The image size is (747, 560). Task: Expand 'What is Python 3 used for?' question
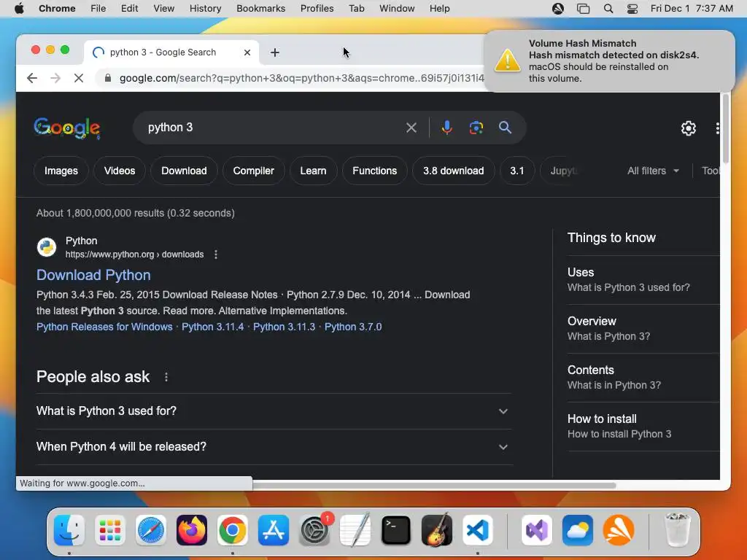tap(274, 411)
